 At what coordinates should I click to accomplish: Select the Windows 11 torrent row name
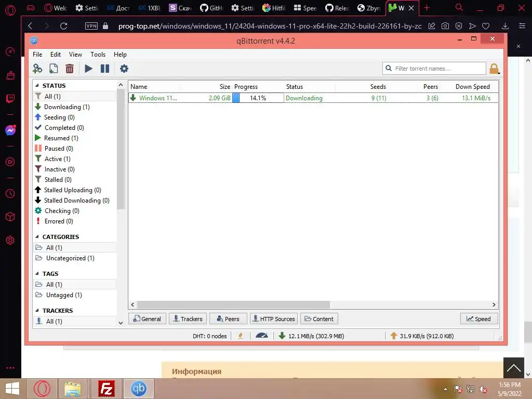[158, 98]
